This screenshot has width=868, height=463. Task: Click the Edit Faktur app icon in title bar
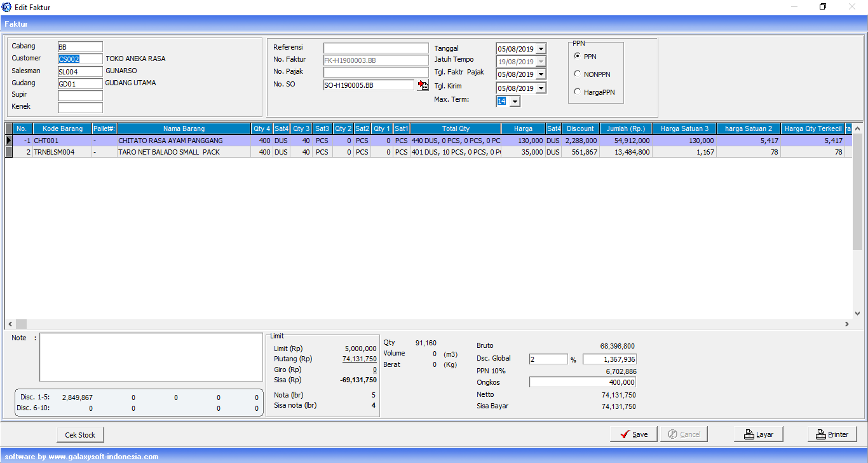click(6, 7)
